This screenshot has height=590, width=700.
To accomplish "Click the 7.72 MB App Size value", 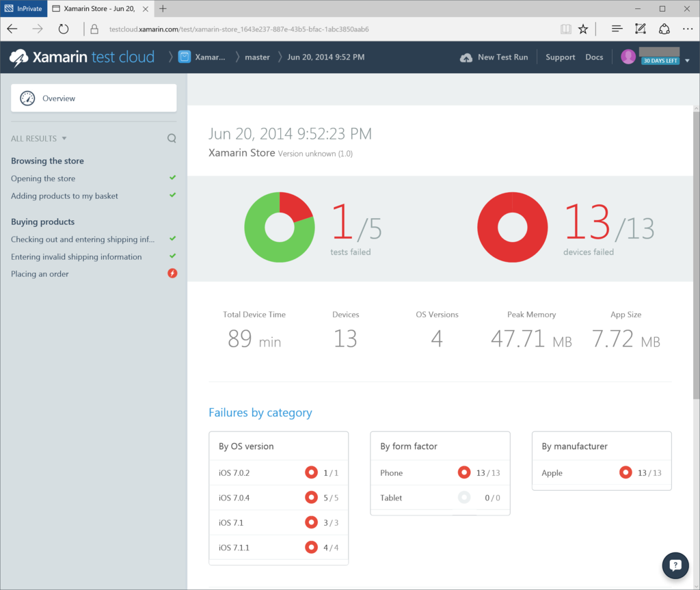I will 625,338.
